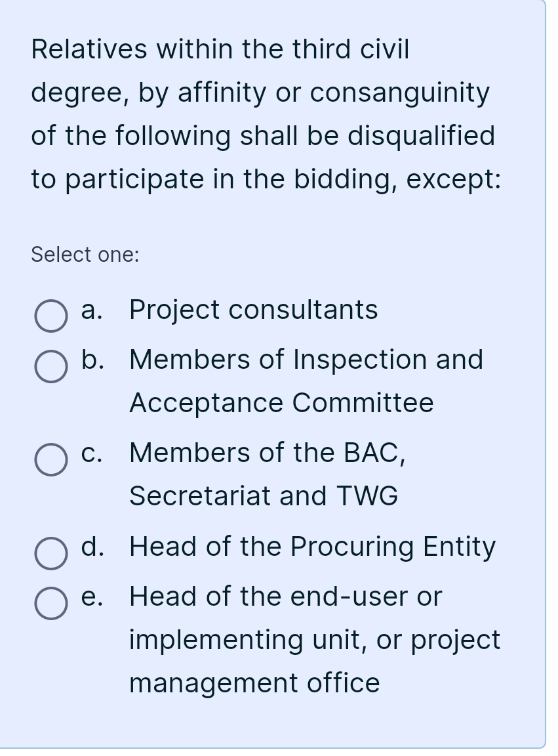
Task: Click 'Head of the Procuring Entity' label
Action: 312,547
